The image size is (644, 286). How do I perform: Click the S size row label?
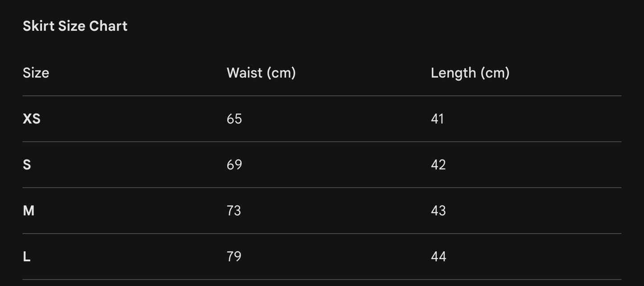coord(27,165)
